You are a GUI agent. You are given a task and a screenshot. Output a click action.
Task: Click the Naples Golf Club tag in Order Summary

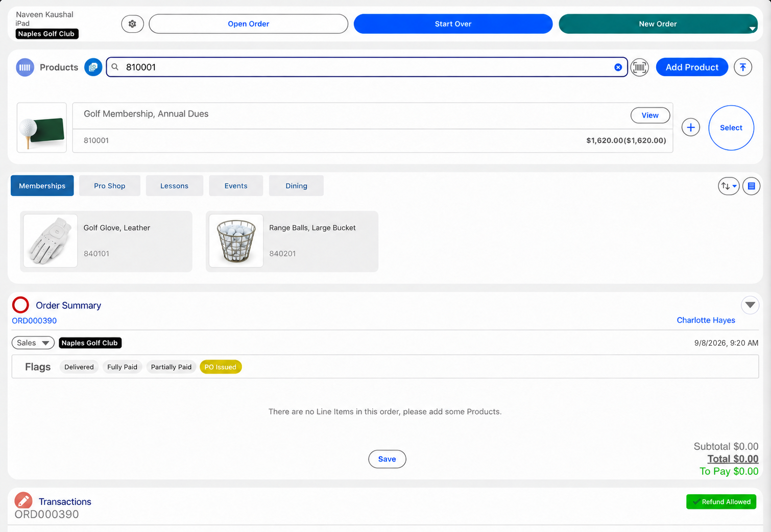(90, 343)
